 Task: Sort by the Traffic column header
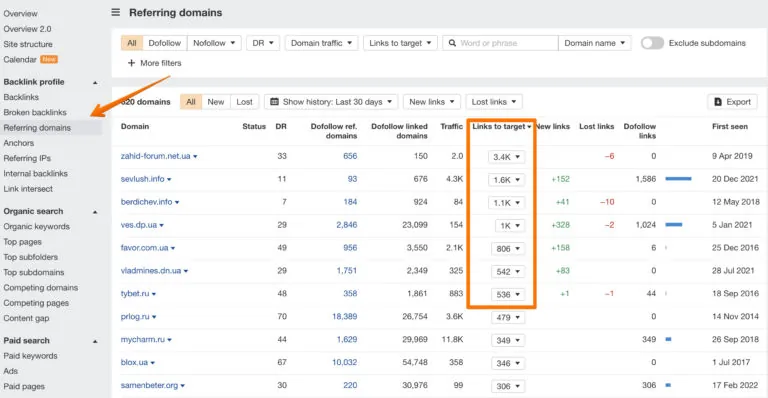(x=451, y=126)
